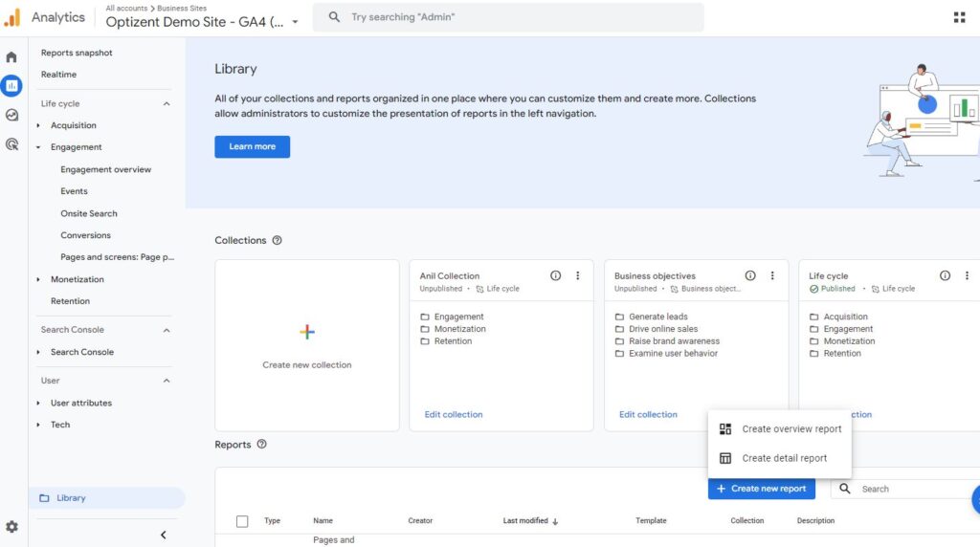Open Anil Collection three-dot menu
Image resolution: width=980 pixels, height=547 pixels.
tap(578, 275)
